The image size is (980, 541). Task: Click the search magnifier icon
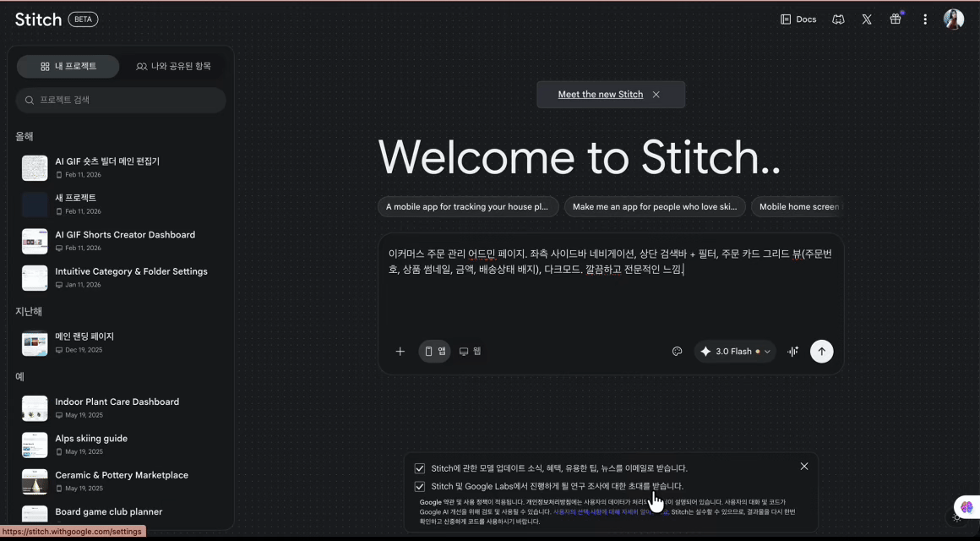click(30, 100)
